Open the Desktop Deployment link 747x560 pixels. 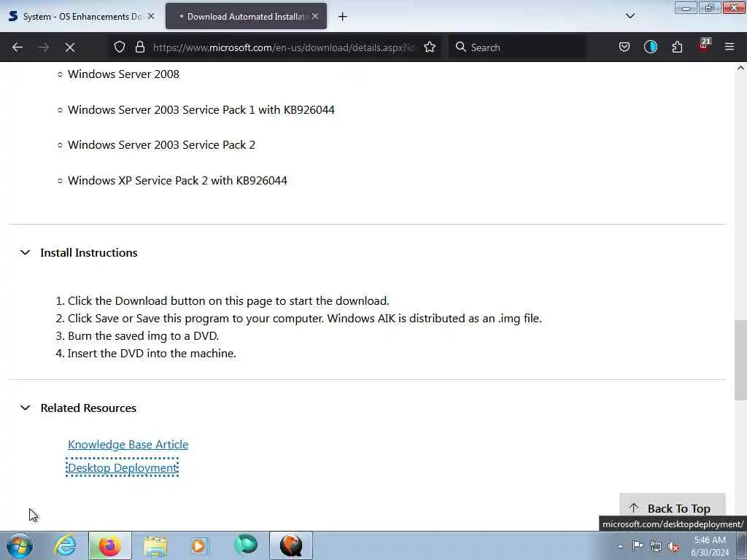pos(123,467)
